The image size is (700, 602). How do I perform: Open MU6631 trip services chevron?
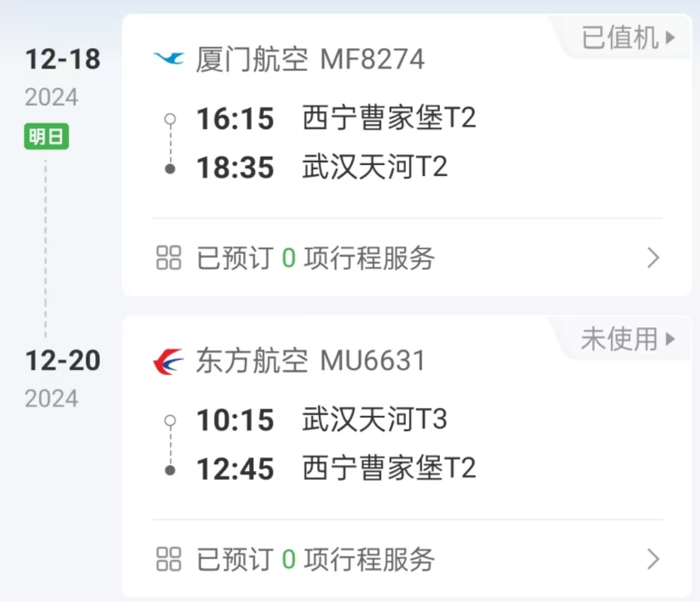point(653,559)
